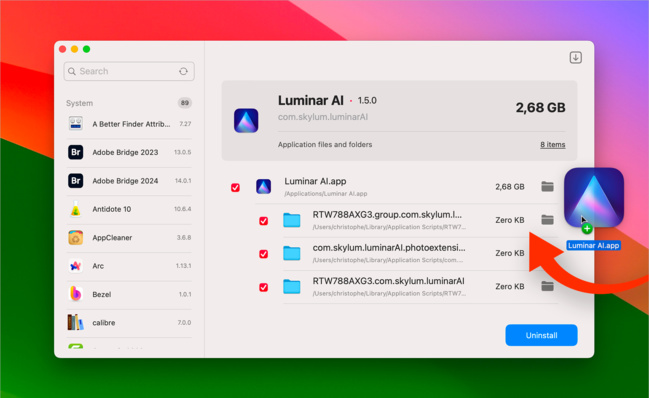Click the download/import icon at top right
The image size is (649, 398).
pos(575,58)
